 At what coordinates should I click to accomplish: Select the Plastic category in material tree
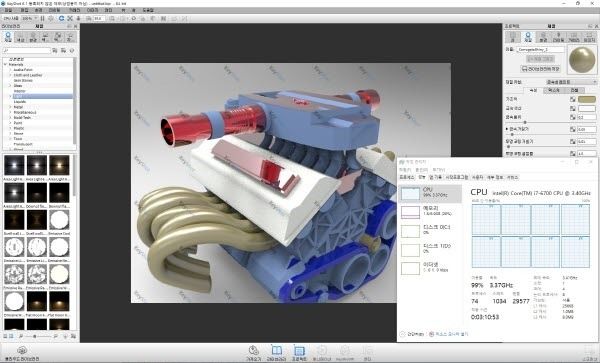click(x=19, y=128)
